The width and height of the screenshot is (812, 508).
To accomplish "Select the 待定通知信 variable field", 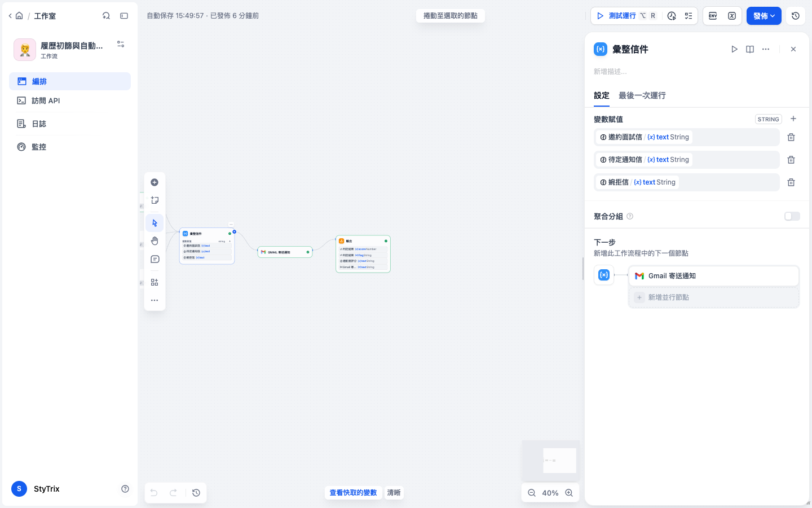I will tap(687, 160).
